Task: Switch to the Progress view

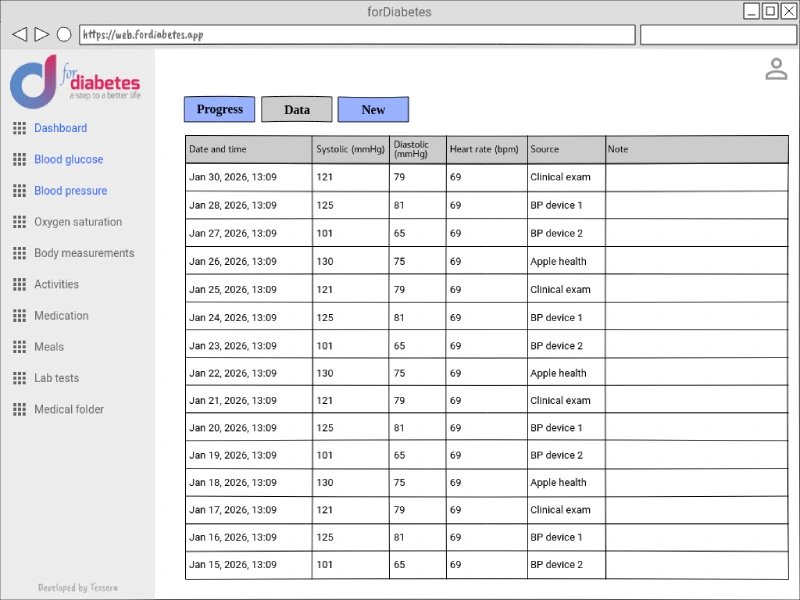Action: pyautogui.click(x=219, y=109)
